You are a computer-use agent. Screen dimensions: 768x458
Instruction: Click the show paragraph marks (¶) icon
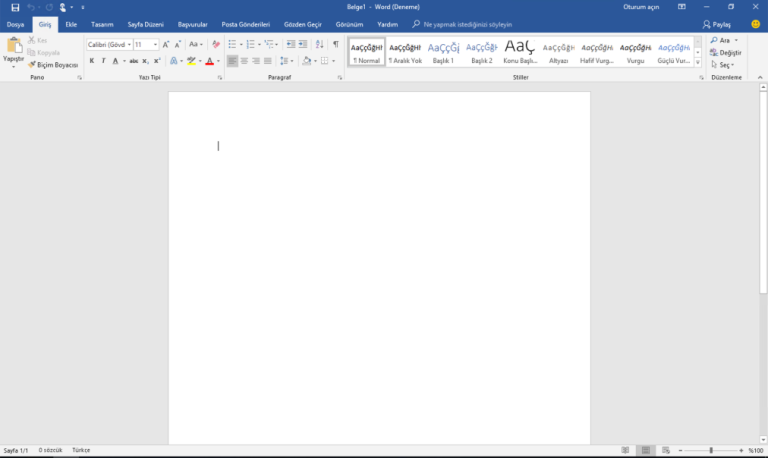(x=336, y=44)
